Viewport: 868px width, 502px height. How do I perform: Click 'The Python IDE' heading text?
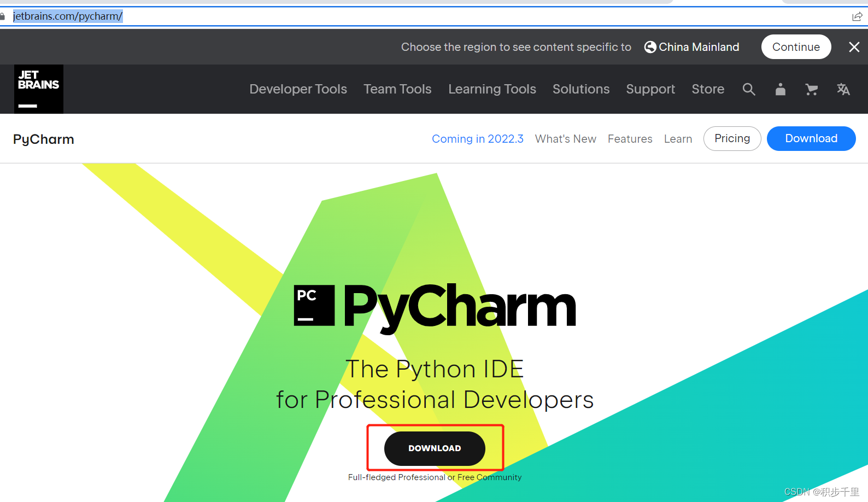(x=435, y=369)
